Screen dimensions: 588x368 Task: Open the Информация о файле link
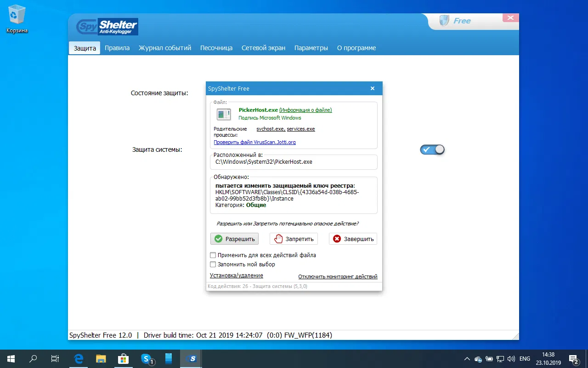[305, 110]
